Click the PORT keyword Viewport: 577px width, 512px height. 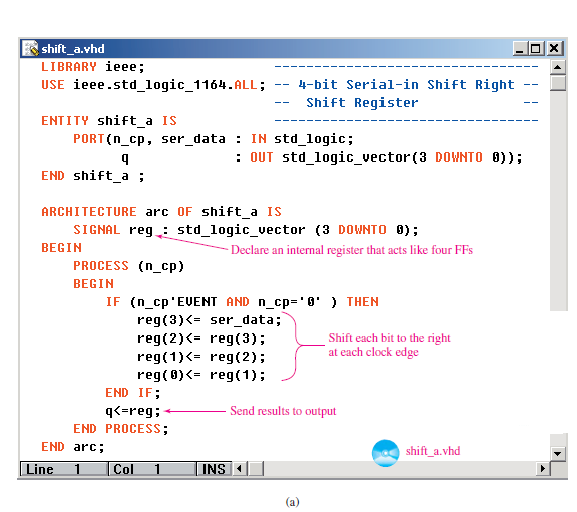pyautogui.click(x=89, y=139)
